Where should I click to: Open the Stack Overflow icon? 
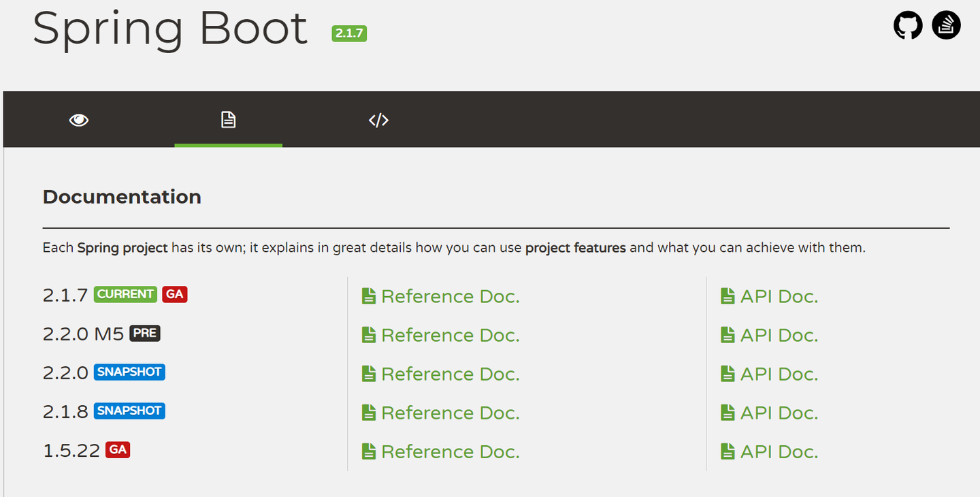(946, 26)
